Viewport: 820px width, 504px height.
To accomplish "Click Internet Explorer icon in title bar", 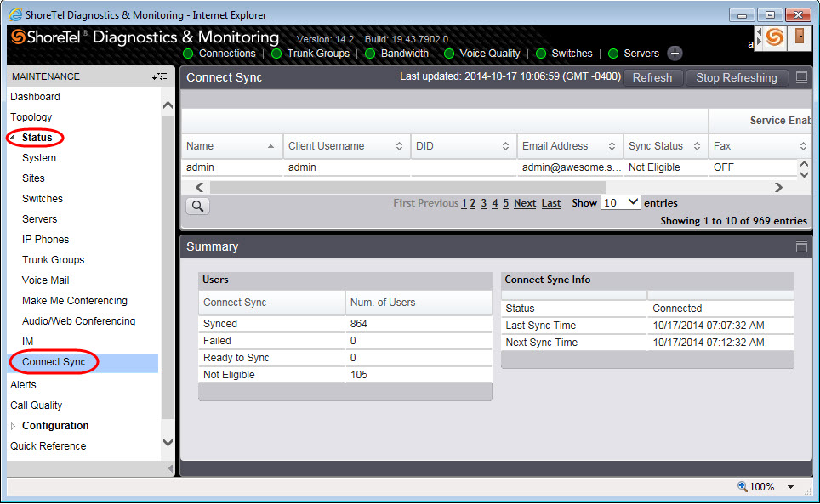I will point(16,14).
